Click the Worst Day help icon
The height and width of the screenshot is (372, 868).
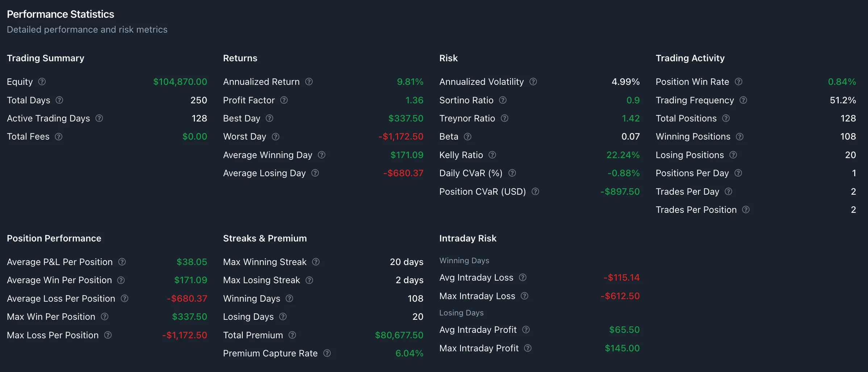coord(275,137)
